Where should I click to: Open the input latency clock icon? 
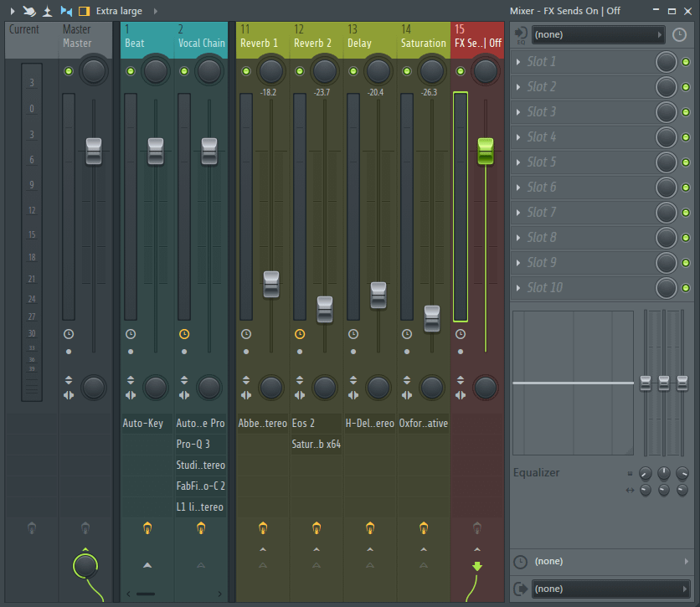tap(679, 35)
